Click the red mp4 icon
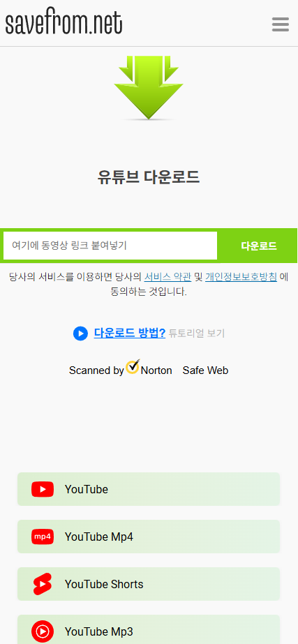 pyautogui.click(x=43, y=537)
